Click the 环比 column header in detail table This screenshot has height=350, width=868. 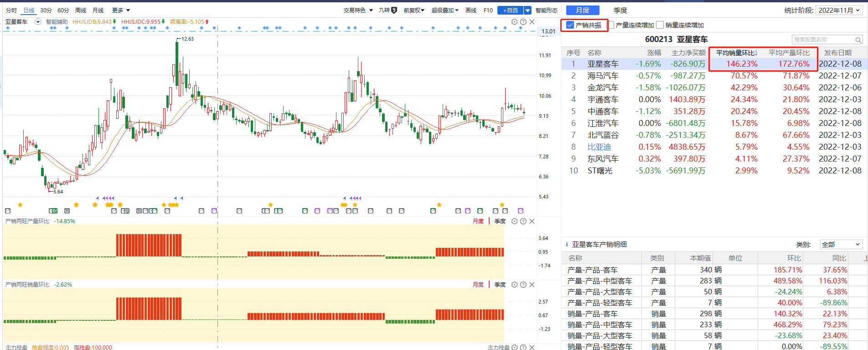[794, 258]
